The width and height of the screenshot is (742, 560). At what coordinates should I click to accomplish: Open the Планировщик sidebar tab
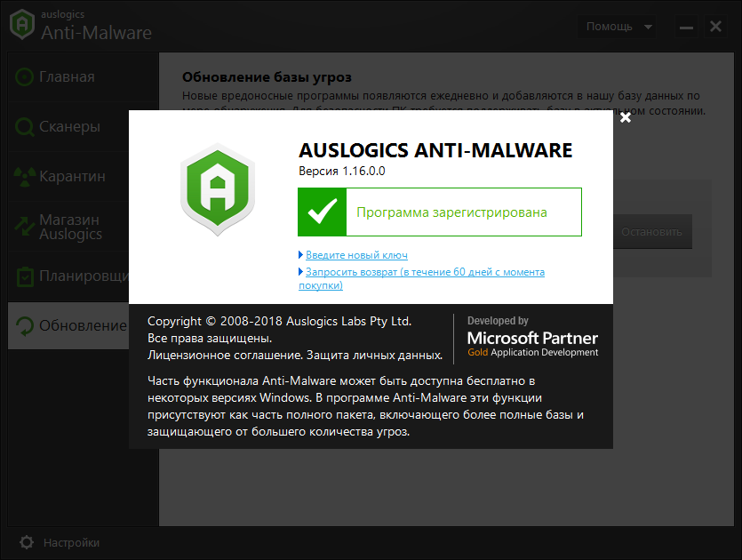[68, 276]
